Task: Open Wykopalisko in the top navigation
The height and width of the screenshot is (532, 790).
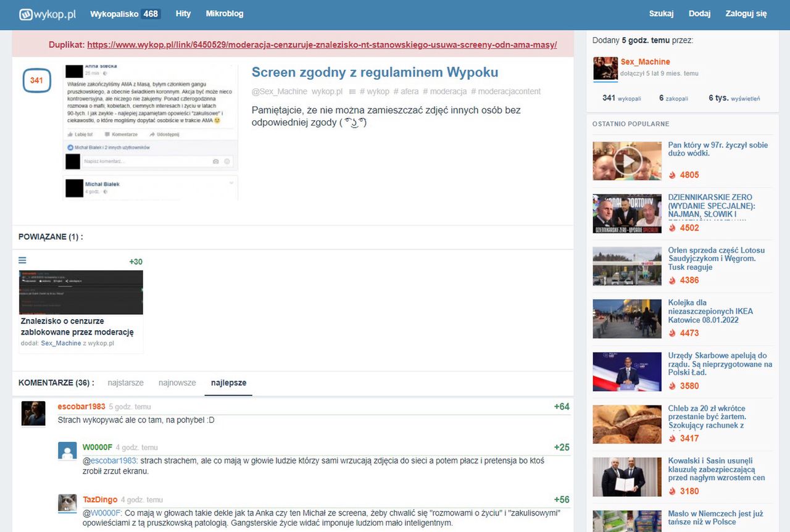Action: click(114, 14)
